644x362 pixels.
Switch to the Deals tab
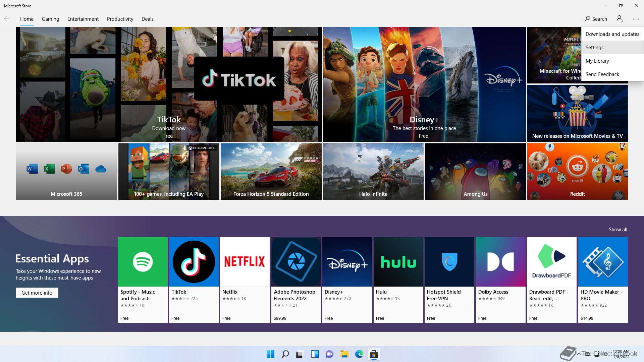(x=147, y=19)
